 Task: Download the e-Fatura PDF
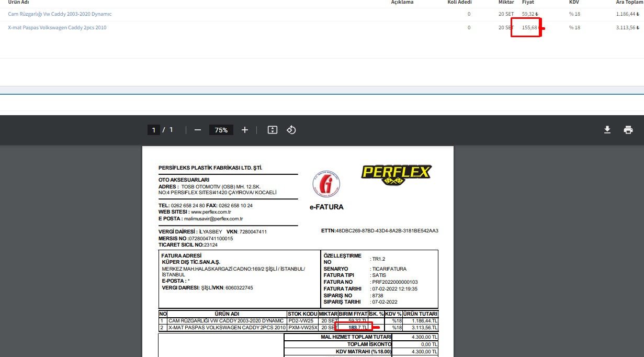(x=607, y=130)
